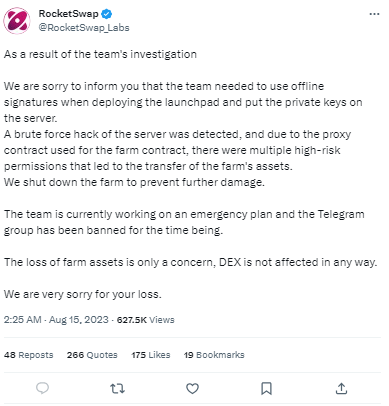Click the 627.5K Views count
389x406 pixels.
(146, 320)
